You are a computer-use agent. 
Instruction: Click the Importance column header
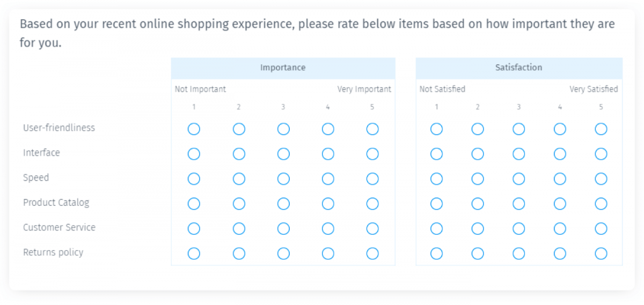[x=283, y=68]
